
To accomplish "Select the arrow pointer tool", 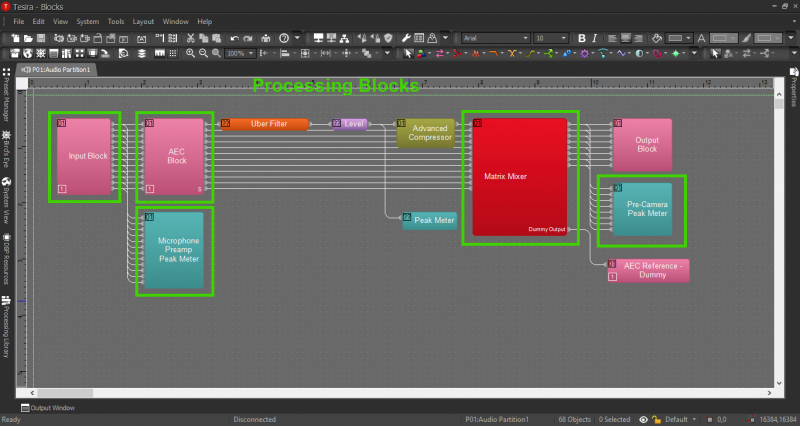I will pos(408,53).
